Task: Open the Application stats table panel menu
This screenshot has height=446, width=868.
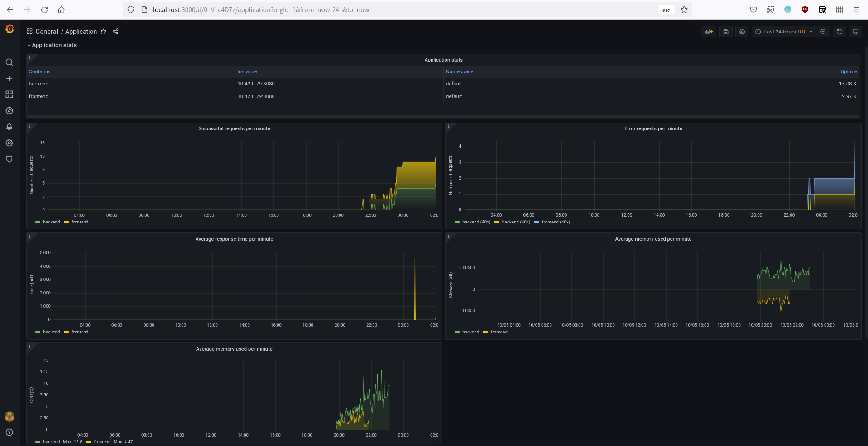Action: coord(443,60)
